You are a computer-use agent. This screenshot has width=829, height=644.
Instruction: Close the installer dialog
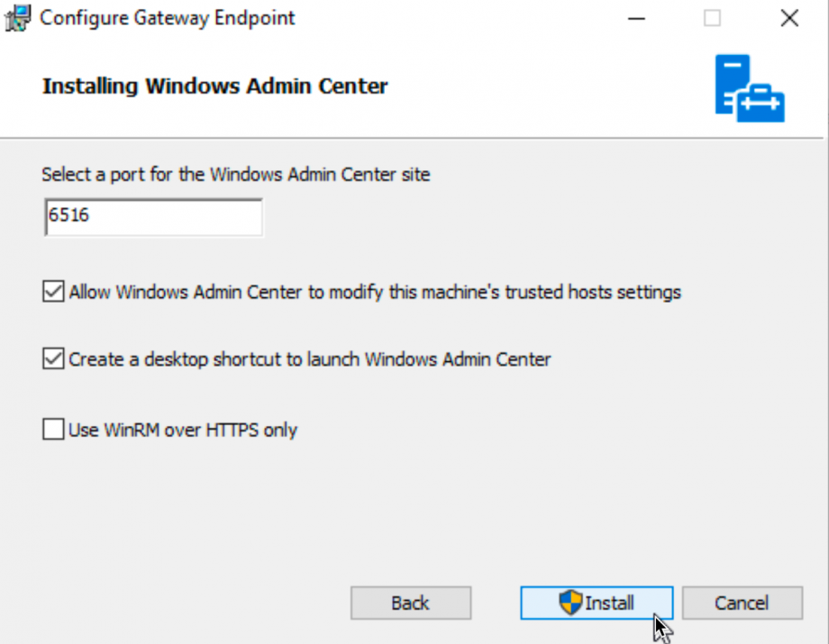pos(788,17)
